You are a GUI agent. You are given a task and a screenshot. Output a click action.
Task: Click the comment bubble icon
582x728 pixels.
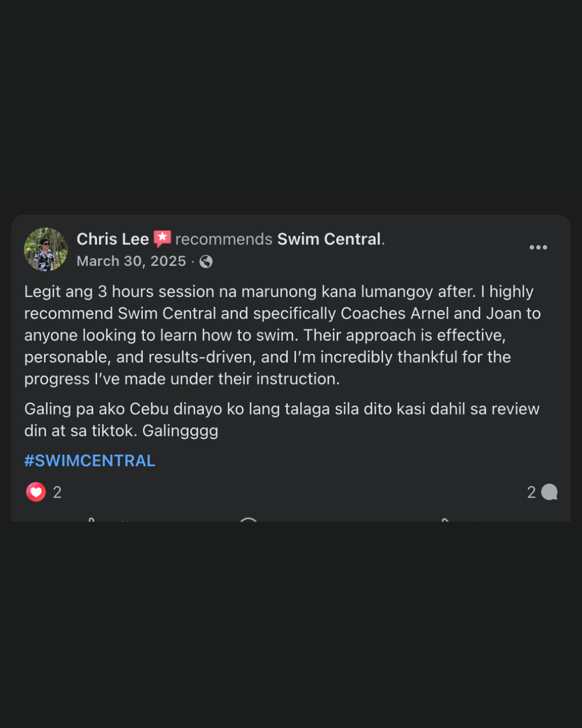(549, 492)
